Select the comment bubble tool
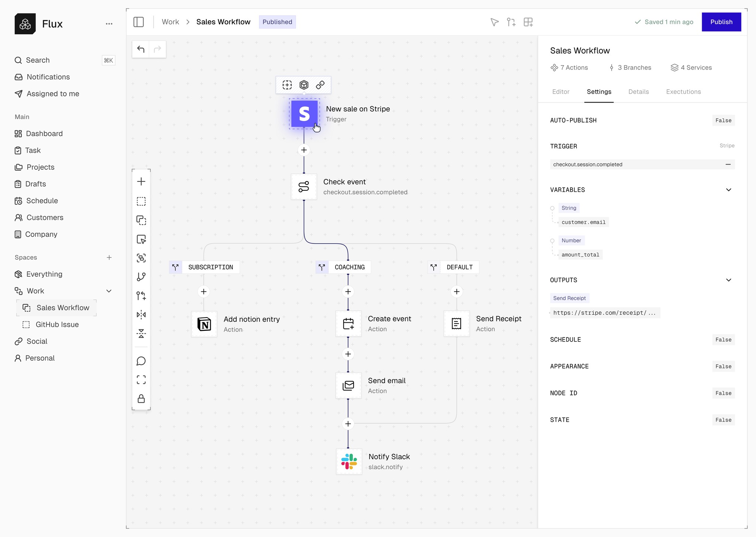The height and width of the screenshot is (537, 756). tap(141, 361)
